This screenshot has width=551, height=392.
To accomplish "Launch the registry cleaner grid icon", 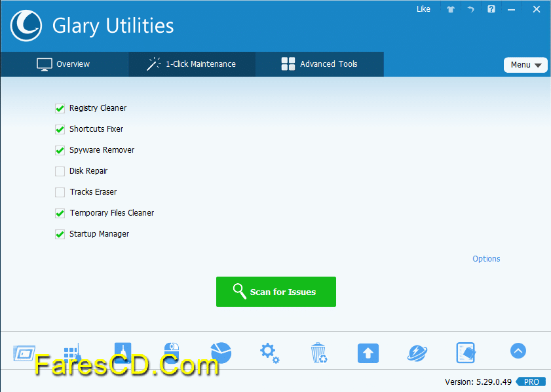I will [72, 353].
